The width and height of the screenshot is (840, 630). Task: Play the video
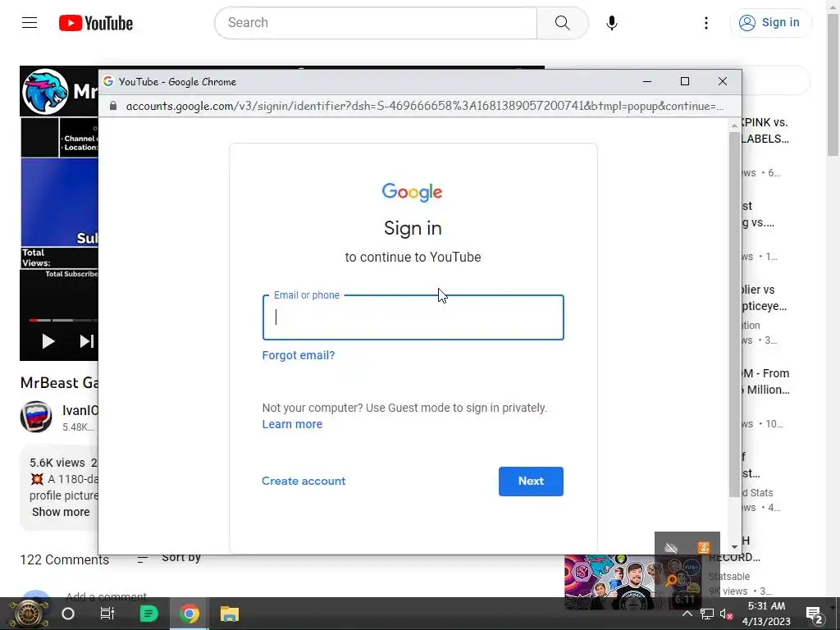pyautogui.click(x=48, y=341)
